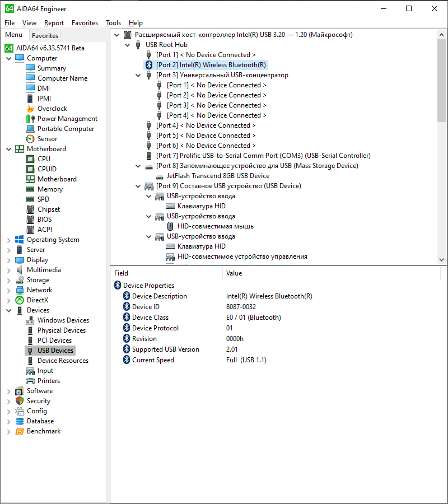The width and height of the screenshot is (448, 504).
Task: Select Port 7 Prolific USB-to-Serial Comm Port
Action: coord(263,156)
